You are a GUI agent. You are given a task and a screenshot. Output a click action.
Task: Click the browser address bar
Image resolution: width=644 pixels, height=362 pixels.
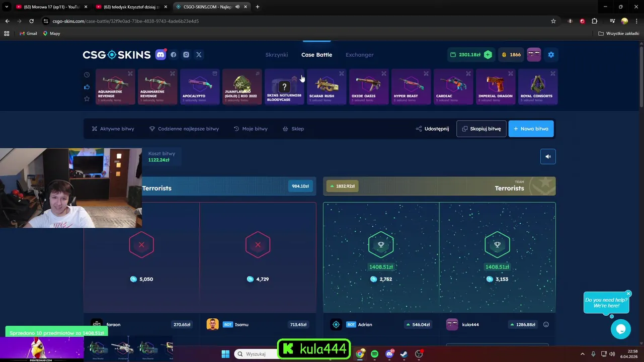297,21
